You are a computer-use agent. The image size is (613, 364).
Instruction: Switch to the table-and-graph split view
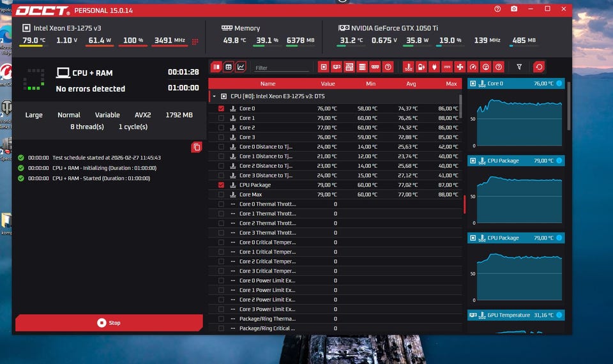(x=216, y=67)
